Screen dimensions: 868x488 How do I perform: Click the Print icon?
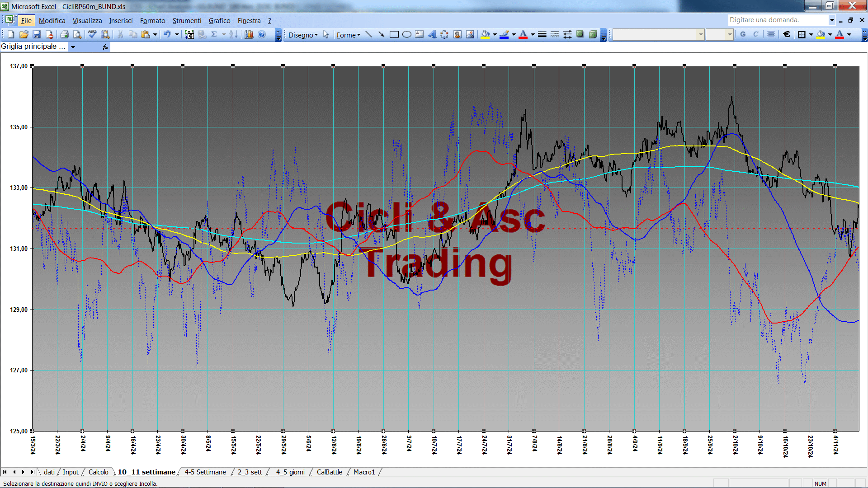64,34
